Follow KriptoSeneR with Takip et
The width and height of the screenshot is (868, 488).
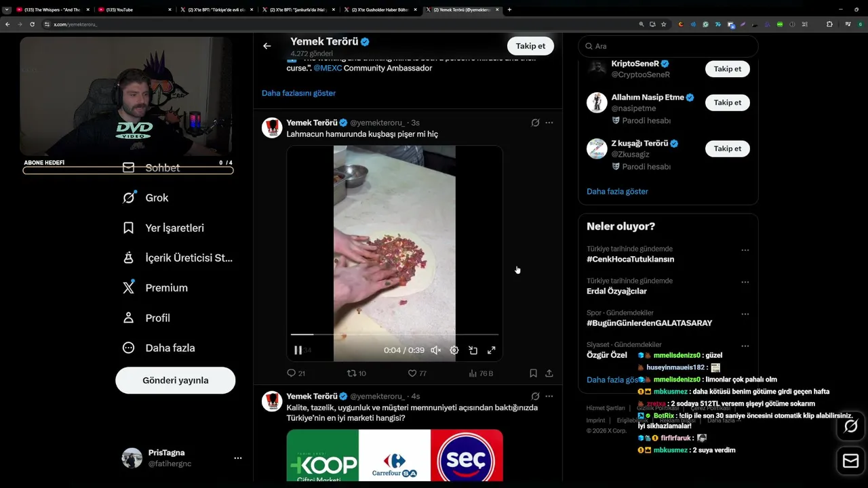pyautogui.click(x=727, y=68)
